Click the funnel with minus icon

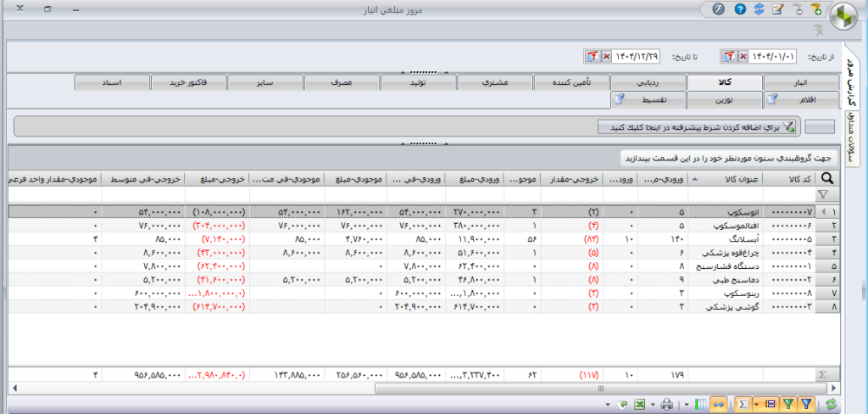click(798, 8)
